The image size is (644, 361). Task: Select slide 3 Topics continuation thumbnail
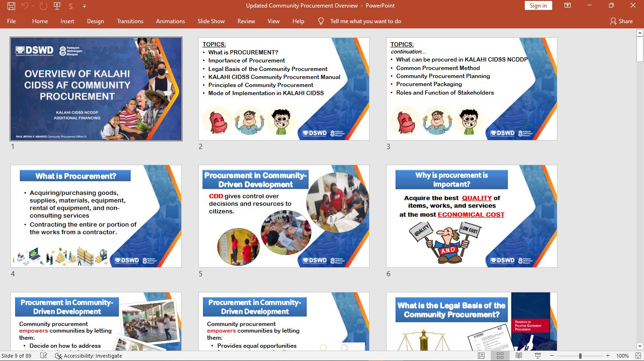point(472,89)
